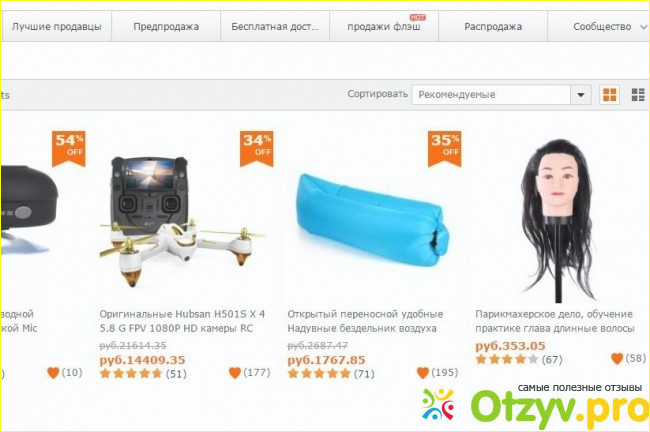Open the Лучшие продавцы tab

click(56, 27)
